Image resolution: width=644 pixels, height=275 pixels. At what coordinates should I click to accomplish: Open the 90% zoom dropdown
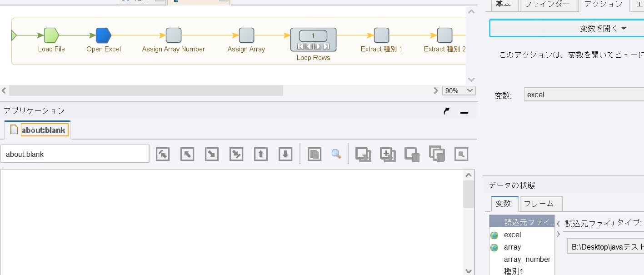459,90
